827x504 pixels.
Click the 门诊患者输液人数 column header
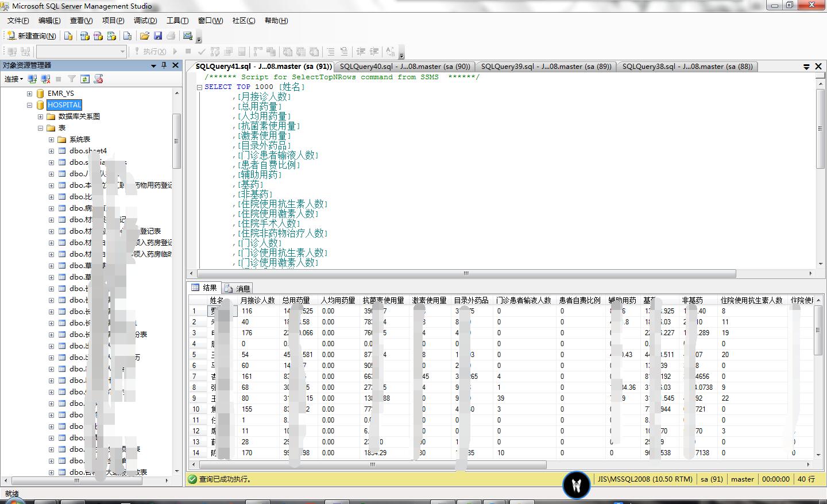(x=524, y=300)
